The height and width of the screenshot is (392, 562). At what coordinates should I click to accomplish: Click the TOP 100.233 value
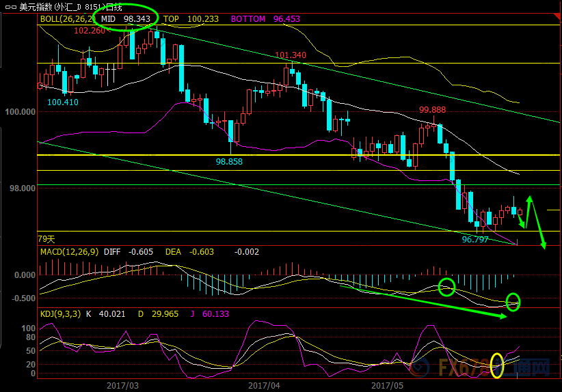point(191,19)
